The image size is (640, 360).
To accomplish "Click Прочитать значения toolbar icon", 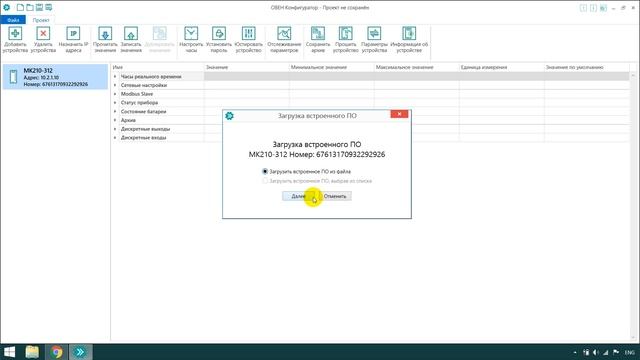I will point(105,40).
